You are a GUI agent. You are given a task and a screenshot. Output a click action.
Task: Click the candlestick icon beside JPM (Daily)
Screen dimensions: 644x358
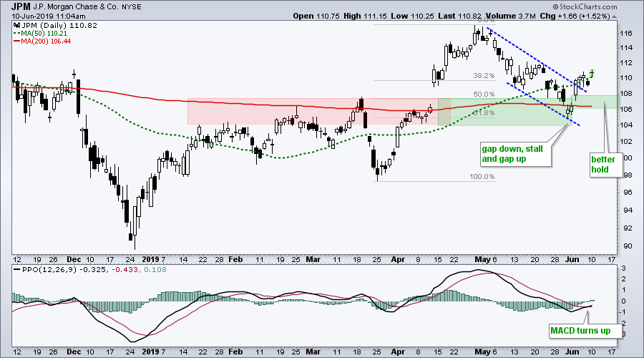17,26
